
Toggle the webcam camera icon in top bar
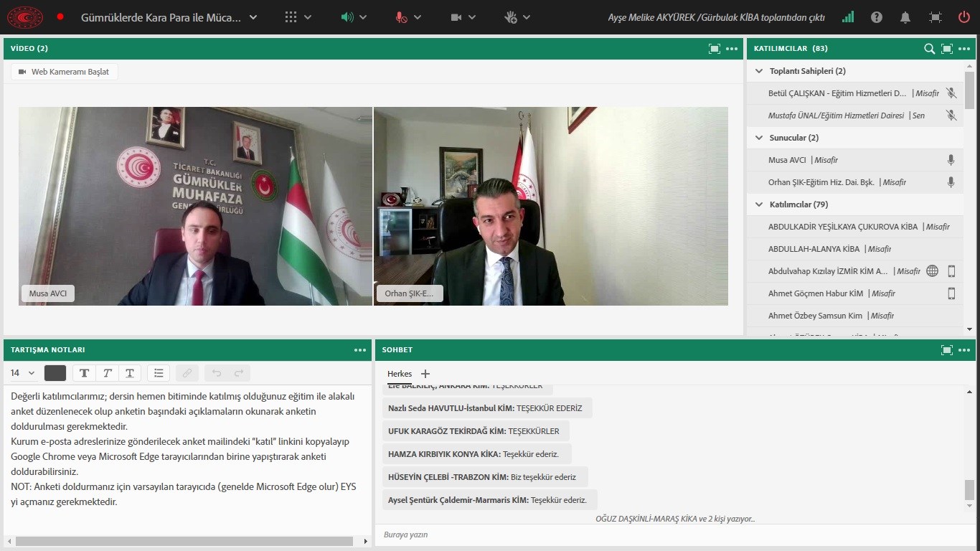[456, 17]
